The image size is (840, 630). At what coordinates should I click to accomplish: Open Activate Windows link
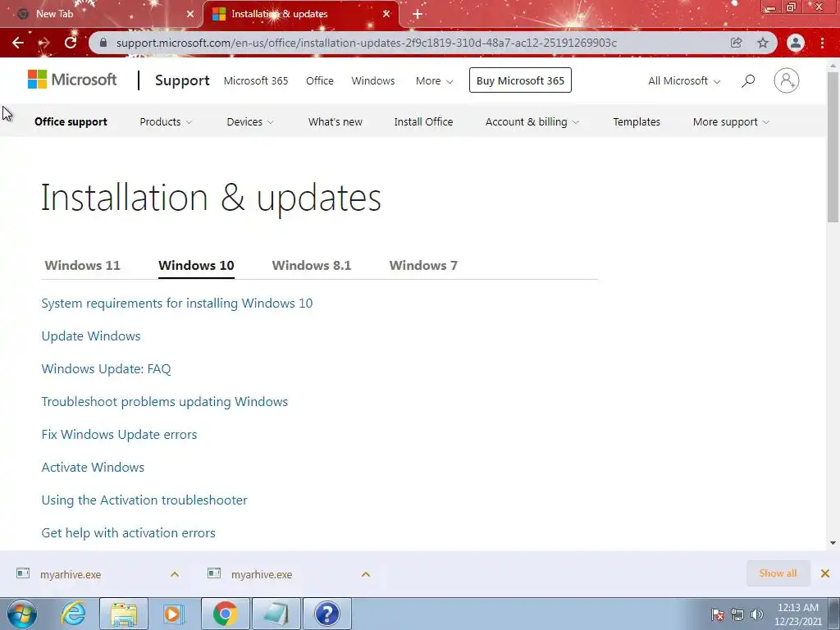click(x=93, y=467)
